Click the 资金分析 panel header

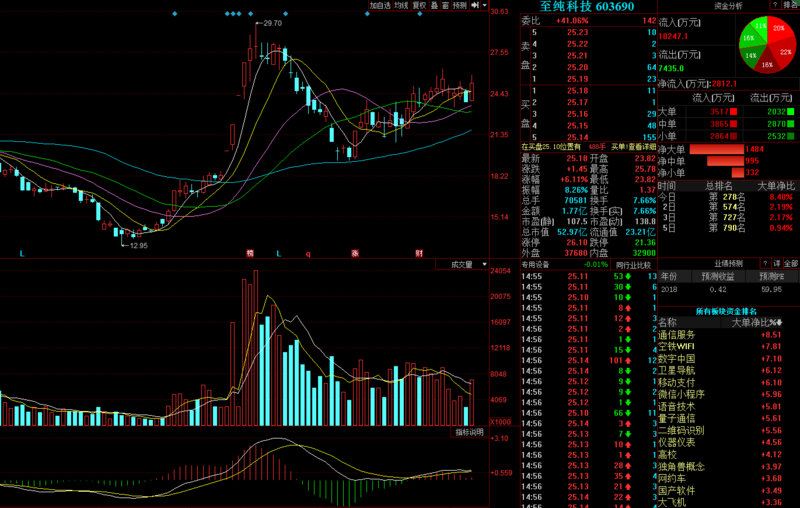pyautogui.click(x=728, y=5)
